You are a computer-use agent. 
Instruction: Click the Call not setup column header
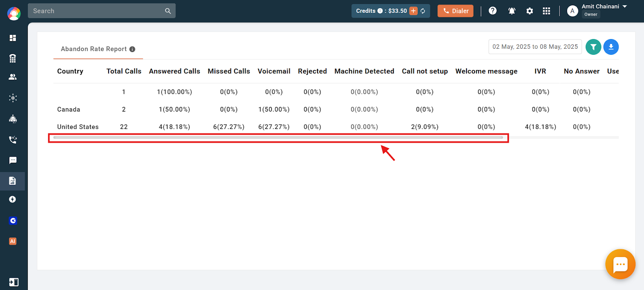tap(425, 71)
